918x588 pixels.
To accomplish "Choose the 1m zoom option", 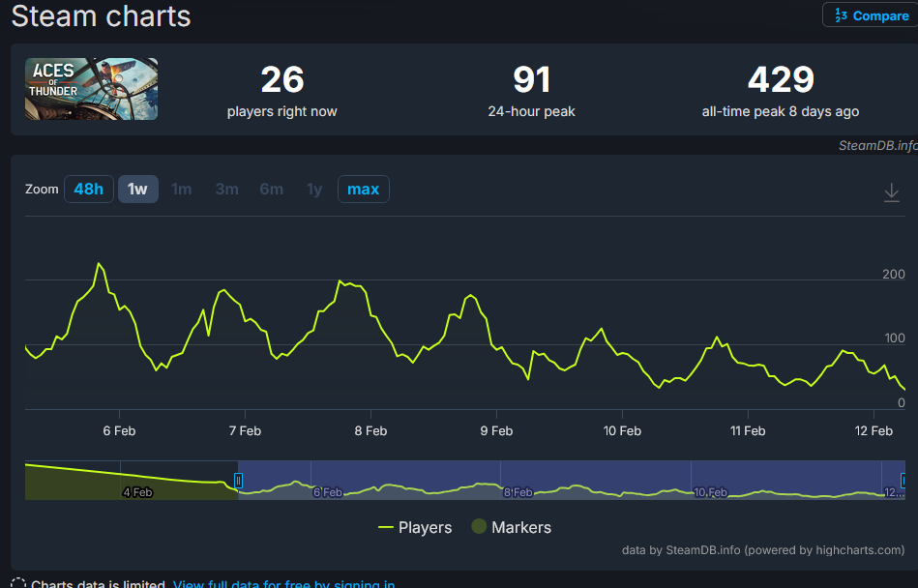I will [181, 189].
